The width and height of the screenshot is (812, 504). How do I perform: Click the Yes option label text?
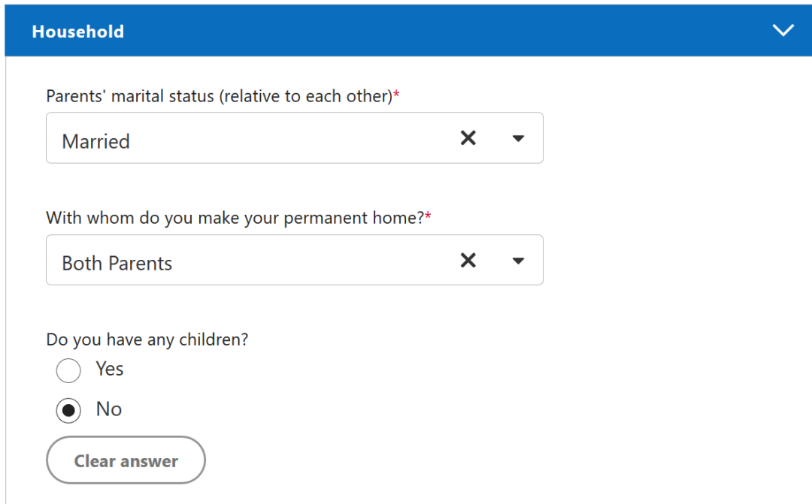point(110,369)
